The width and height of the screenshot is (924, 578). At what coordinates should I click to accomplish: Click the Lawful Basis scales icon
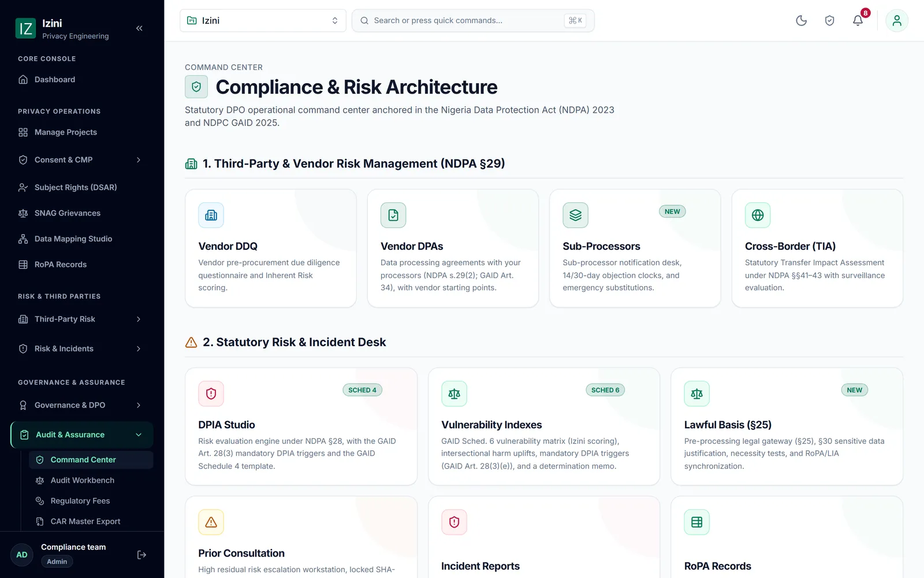coord(696,394)
